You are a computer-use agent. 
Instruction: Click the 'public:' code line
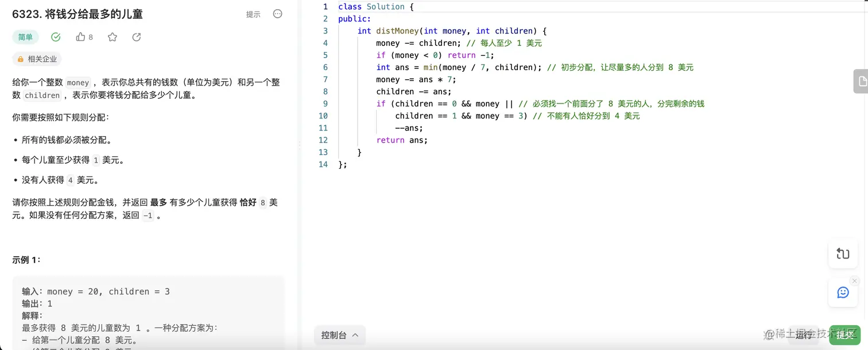355,19
